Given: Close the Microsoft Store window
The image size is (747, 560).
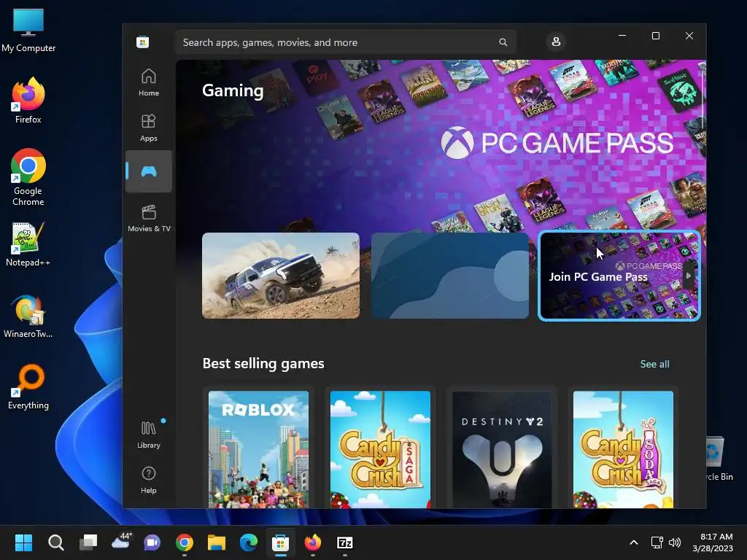Looking at the screenshot, I should (689, 36).
